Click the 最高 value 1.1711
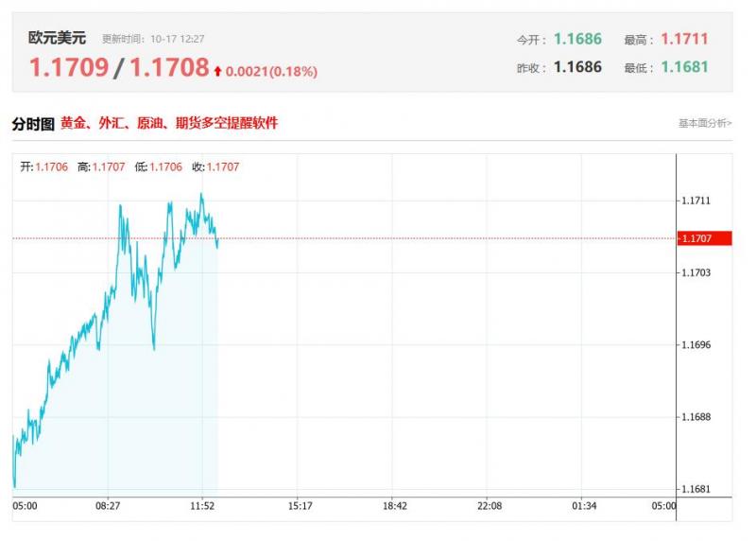 point(684,39)
